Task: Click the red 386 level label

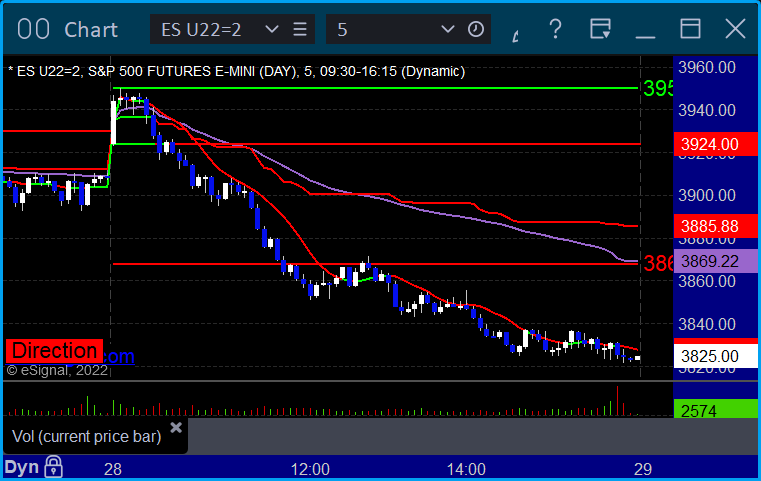Action: click(x=658, y=264)
